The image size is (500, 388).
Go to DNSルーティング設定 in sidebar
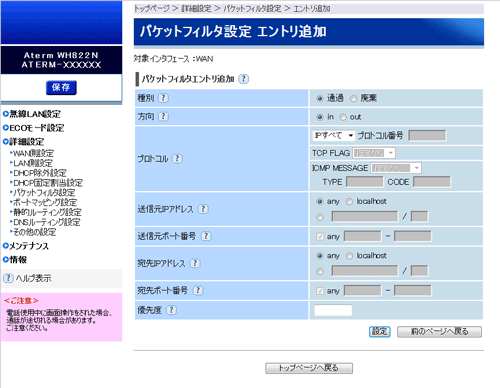(47, 222)
